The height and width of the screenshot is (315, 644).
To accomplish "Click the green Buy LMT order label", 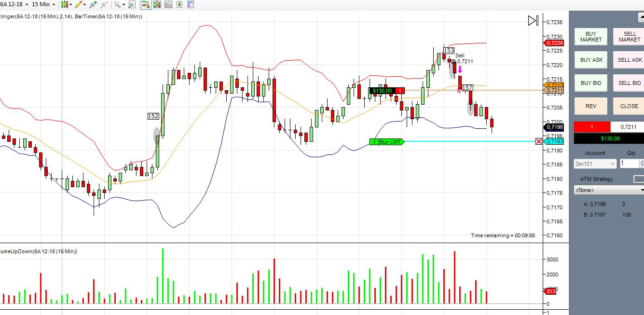I will pyautogui.click(x=387, y=142).
